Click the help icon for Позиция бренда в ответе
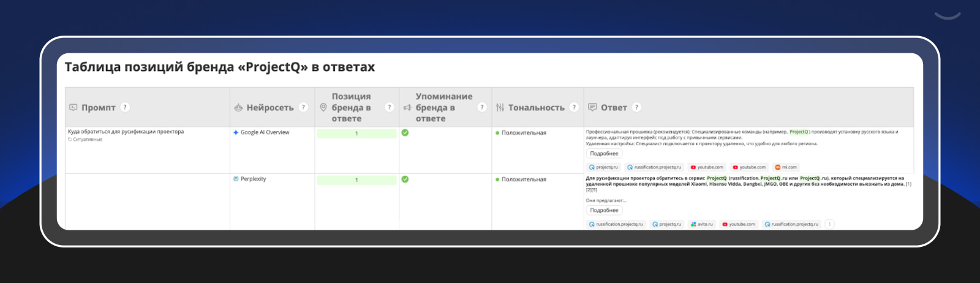This screenshot has height=283, width=980. click(x=389, y=107)
